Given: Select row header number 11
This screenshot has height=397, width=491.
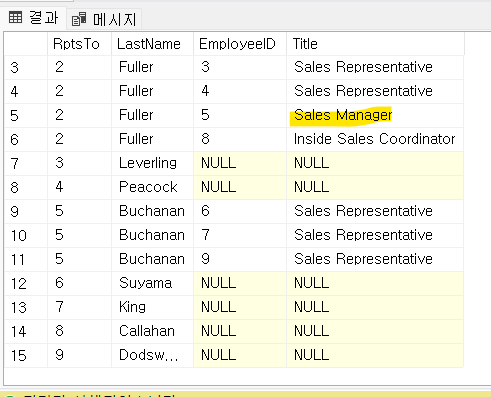Looking at the screenshot, I should pos(26,260).
